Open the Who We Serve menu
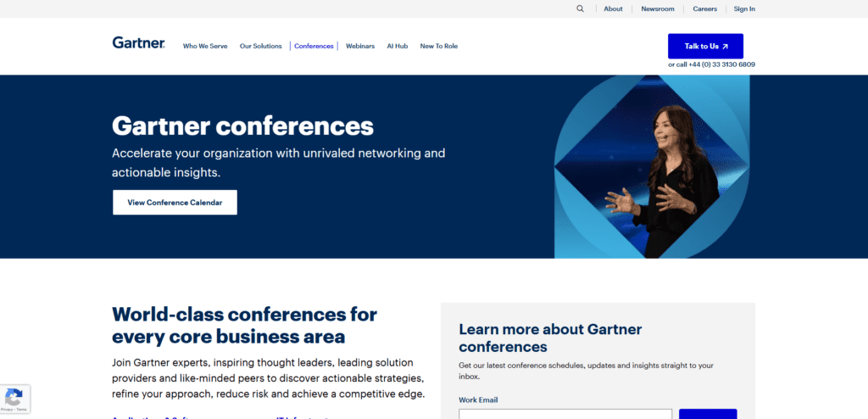This screenshot has height=419, width=868. (205, 46)
